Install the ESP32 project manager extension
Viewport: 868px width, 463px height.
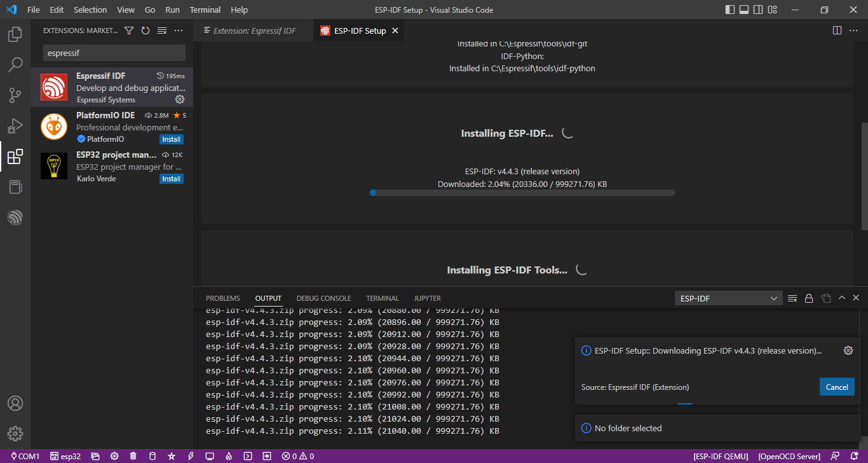click(x=172, y=179)
